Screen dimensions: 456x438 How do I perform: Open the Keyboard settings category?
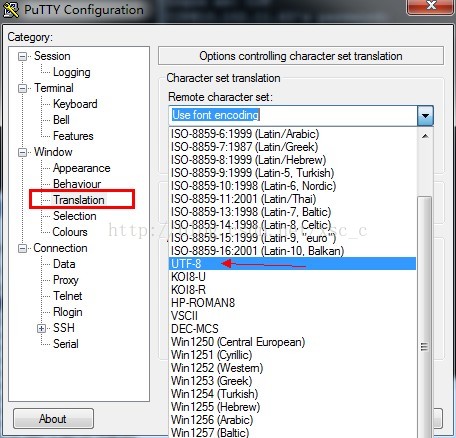click(75, 104)
